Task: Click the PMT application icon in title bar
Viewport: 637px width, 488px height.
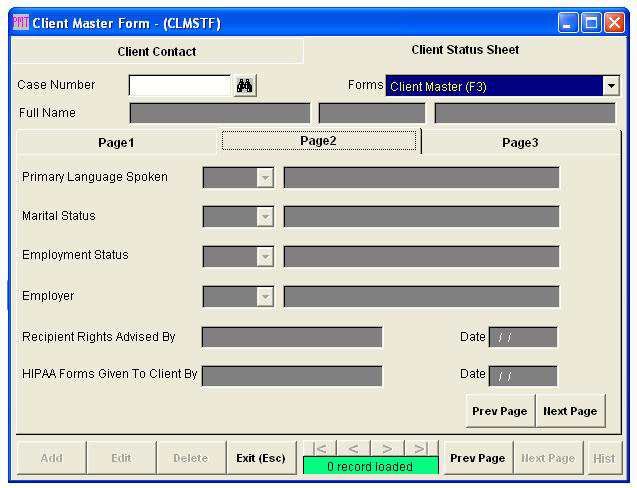Action: [20, 23]
